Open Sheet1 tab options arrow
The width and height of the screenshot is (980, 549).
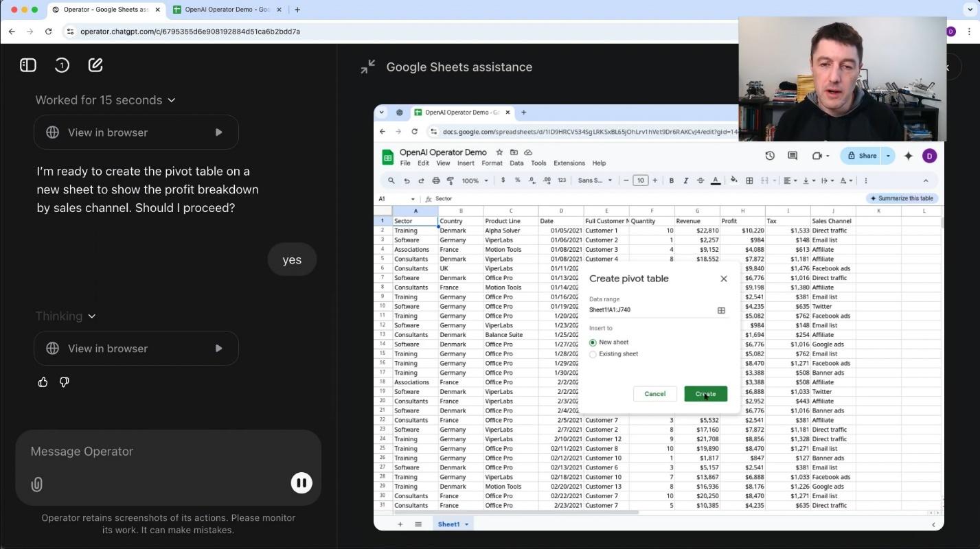click(466, 524)
